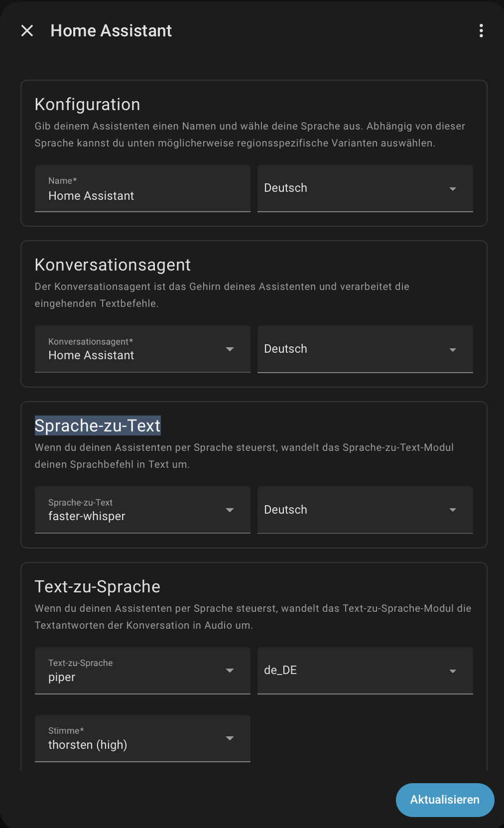
Task: Click the arrow icon on Konversationsagent selector
Action: tap(230, 349)
